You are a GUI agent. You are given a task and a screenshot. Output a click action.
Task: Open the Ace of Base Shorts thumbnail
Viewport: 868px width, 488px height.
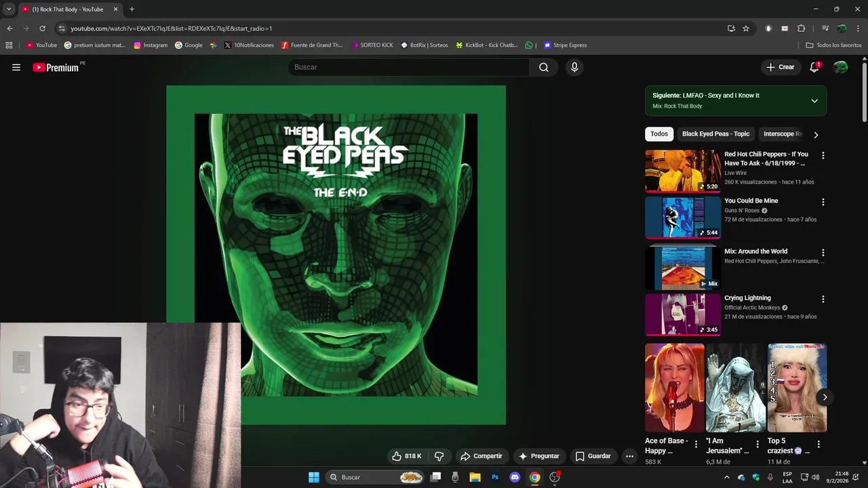coord(675,388)
